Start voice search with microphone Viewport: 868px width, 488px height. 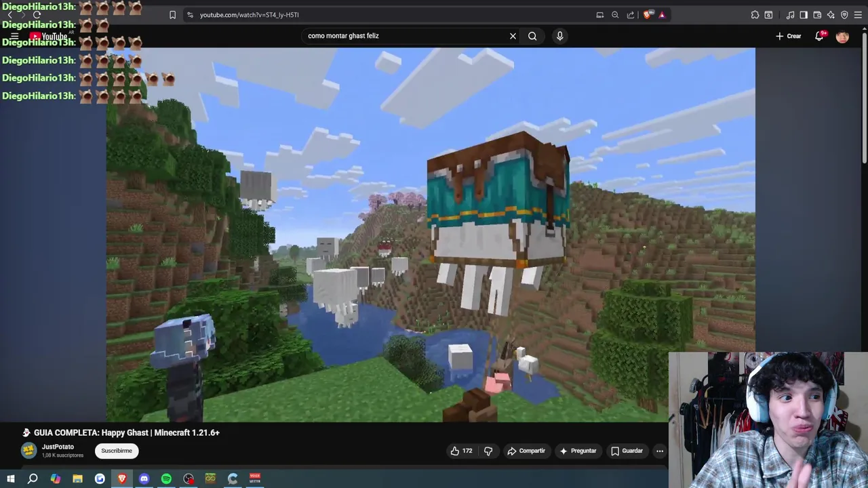click(x=559, y=36)
